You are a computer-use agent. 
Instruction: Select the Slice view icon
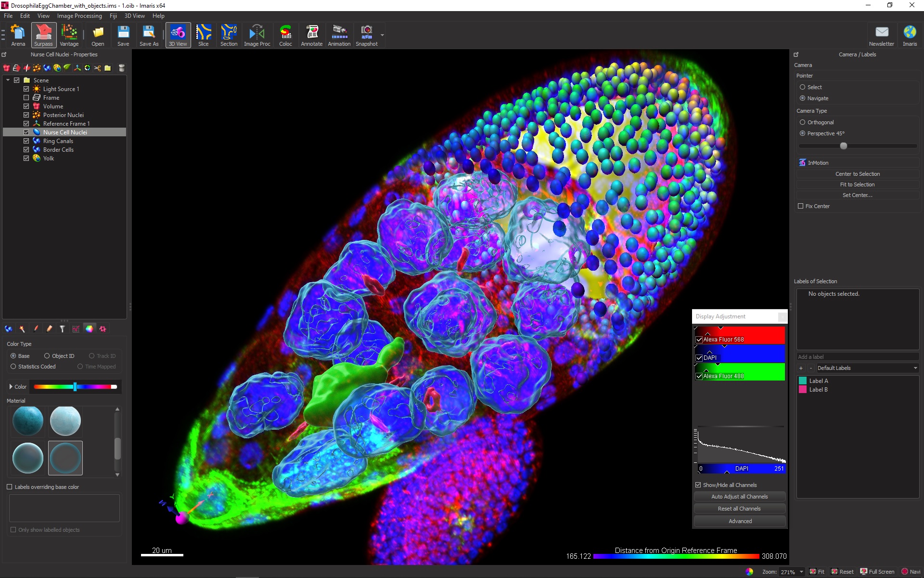[204, 35]
